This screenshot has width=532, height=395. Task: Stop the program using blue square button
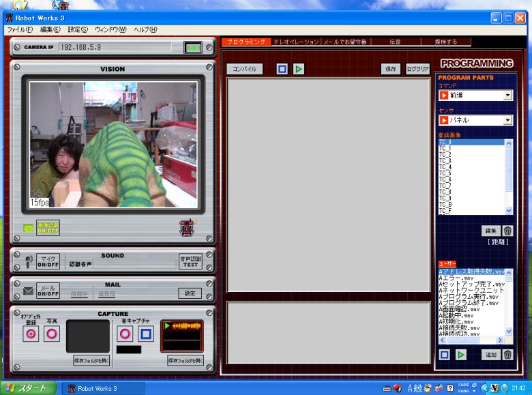coord(282,69)
